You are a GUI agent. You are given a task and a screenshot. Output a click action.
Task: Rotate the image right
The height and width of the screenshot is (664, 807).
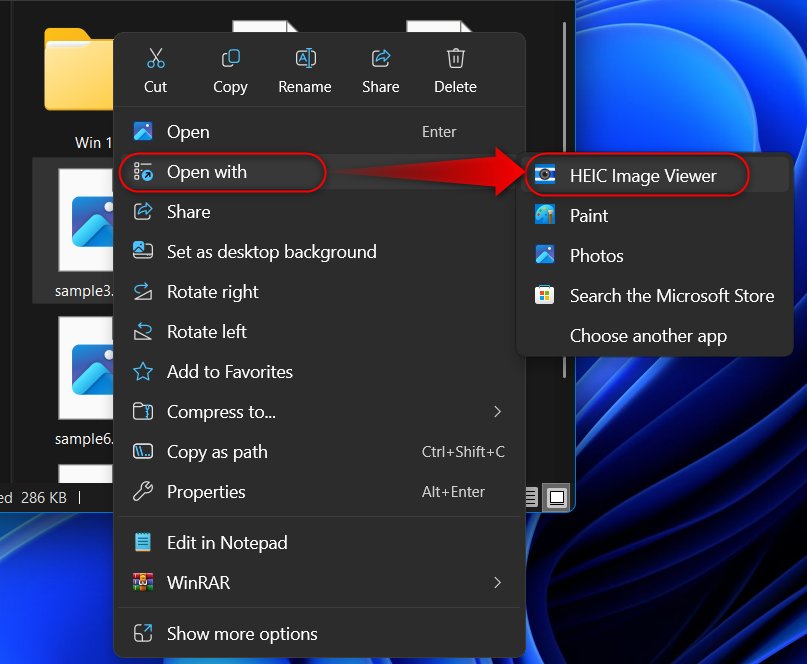coord(212,292)
